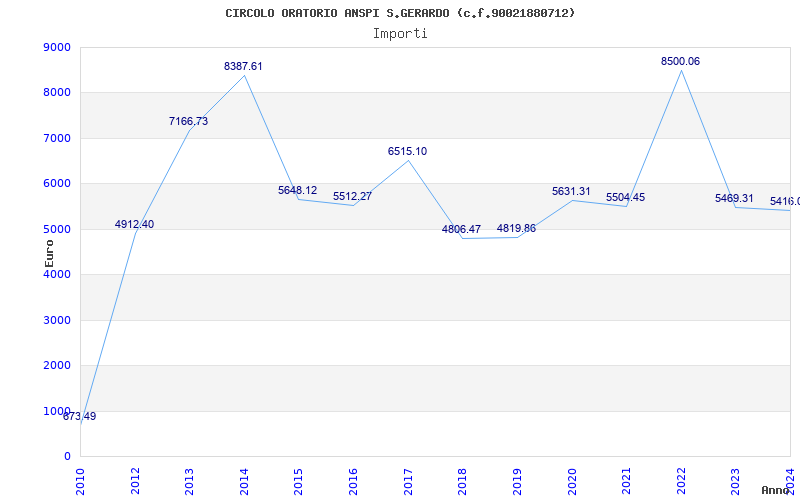This screenshot has width=800, height=500.
Task: Click the 2017 x-axis year label
Action: pyautogui.click(x=408, y=482)
